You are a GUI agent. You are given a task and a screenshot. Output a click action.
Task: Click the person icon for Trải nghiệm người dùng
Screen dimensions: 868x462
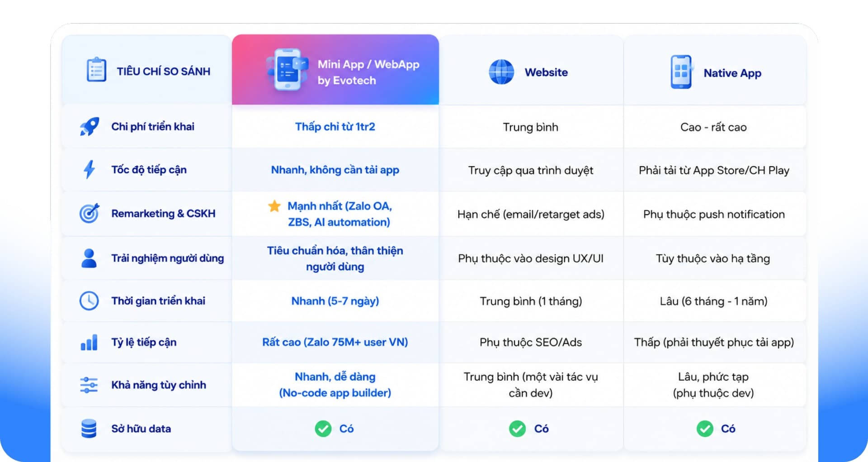89,258
